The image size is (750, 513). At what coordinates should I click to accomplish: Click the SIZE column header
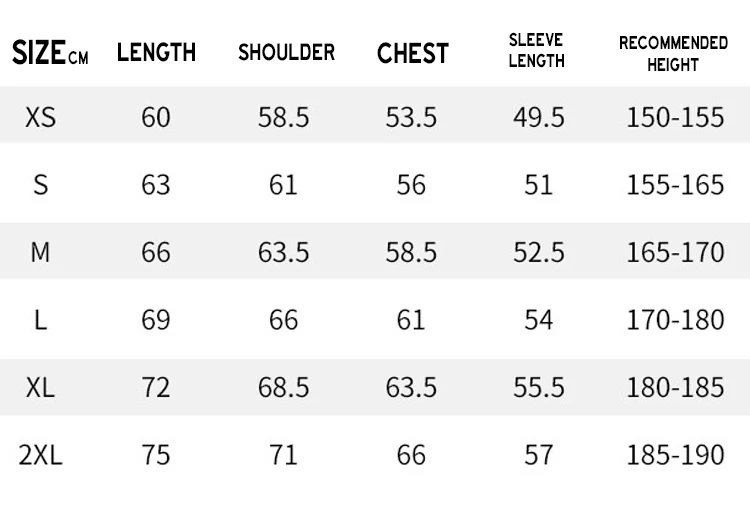50,52
